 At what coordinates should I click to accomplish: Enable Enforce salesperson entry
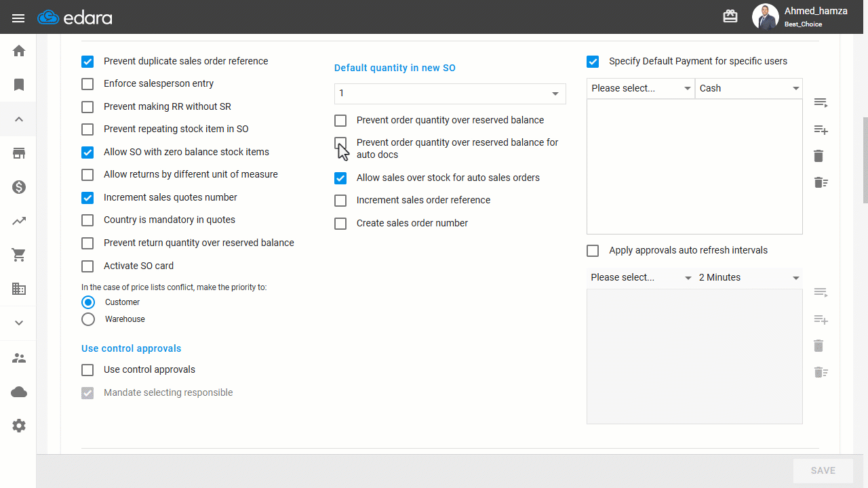(x=87, y=84)
